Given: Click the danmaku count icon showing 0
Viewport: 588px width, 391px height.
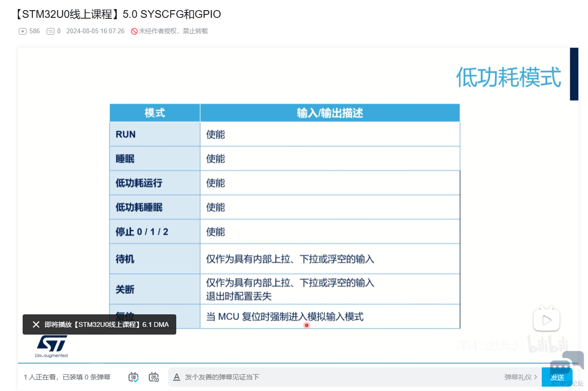Looking at the screenshot, I should [x=51, y=31].
